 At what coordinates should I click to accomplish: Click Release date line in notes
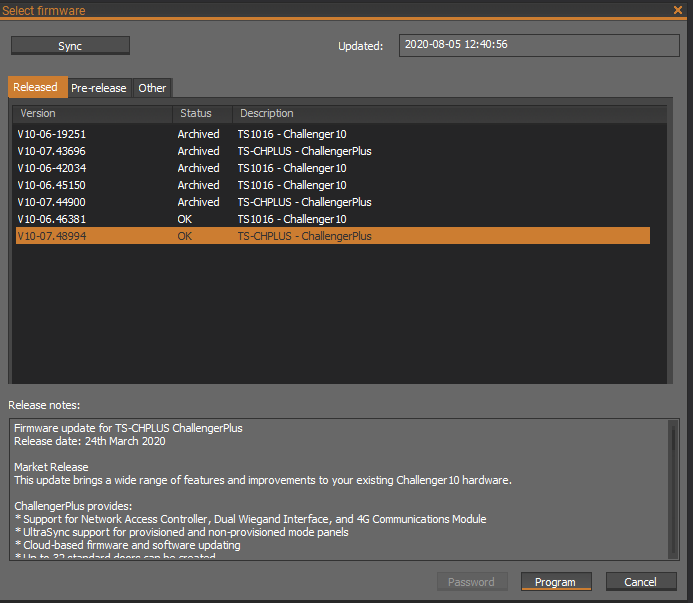pos(90,441)
